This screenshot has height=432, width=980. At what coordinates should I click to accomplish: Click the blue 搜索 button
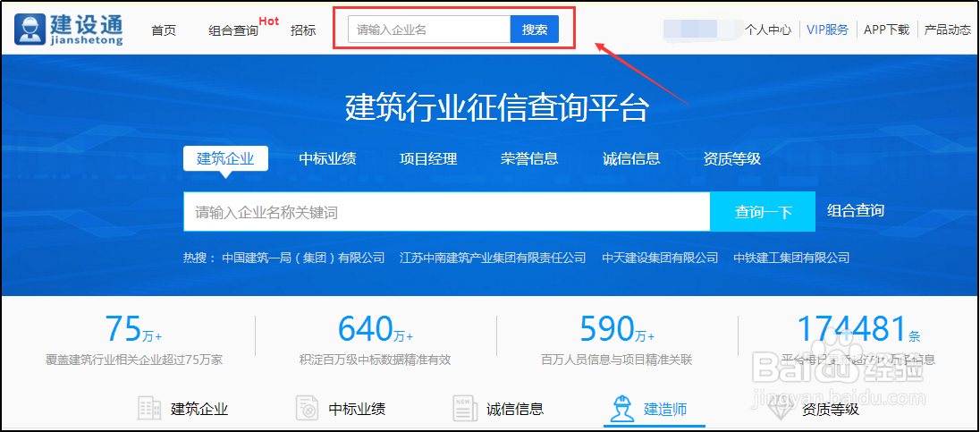535,30
